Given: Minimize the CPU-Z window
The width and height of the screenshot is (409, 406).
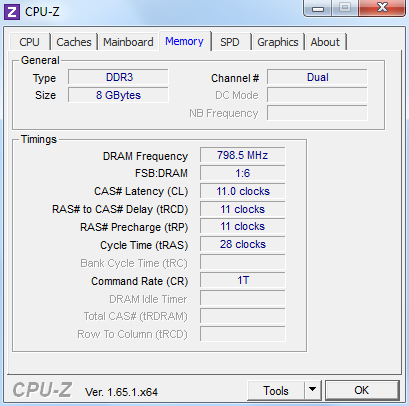Looking at the screenshot, I should tap(318, 8).
